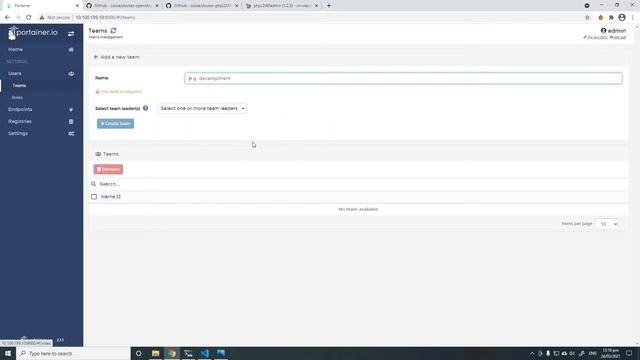The image size is (640, 360).
Task: Open File Explorer from the taskbar
Action: pos(156,353)
